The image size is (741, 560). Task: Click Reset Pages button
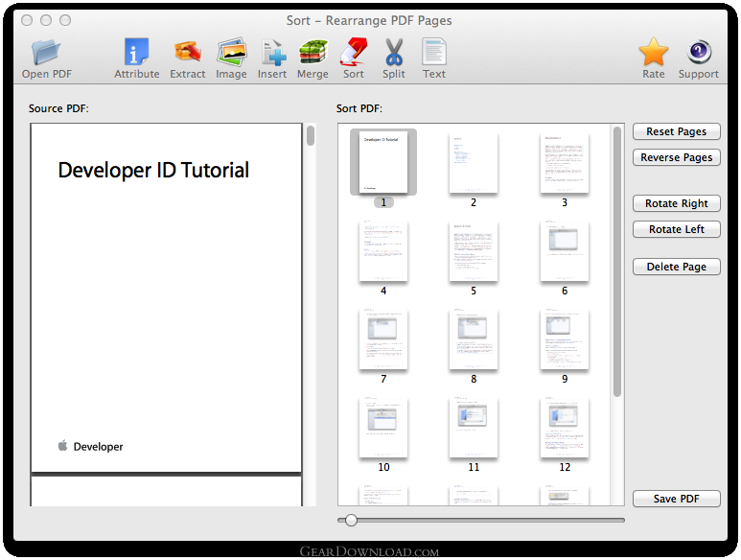pyautogui.click(x=676, y=131)
